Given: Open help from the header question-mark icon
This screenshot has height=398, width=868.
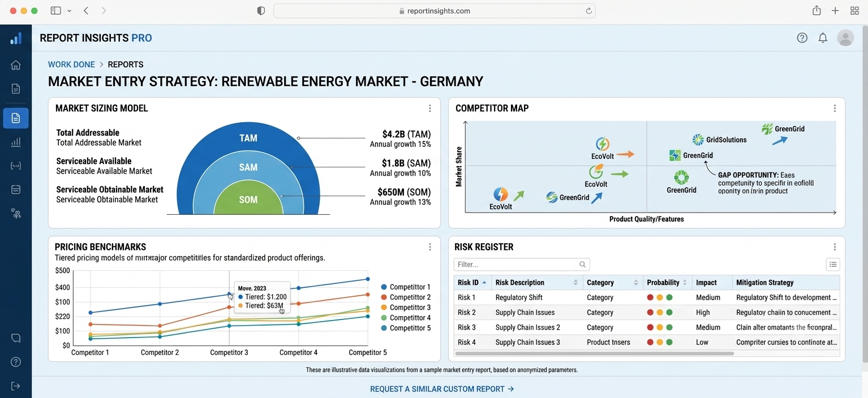Looking at the screenshot, I should point(802,38).
